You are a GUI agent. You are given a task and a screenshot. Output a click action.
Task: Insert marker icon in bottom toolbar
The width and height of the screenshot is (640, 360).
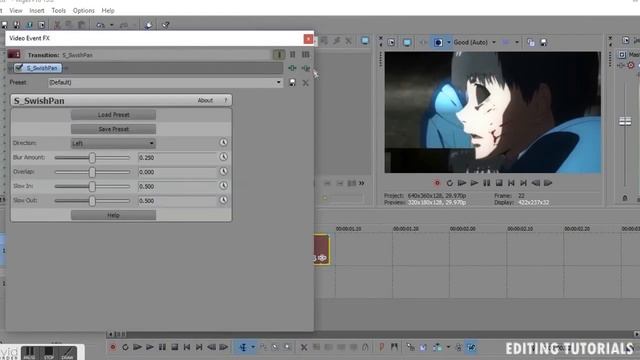click(x=381, y=347)
